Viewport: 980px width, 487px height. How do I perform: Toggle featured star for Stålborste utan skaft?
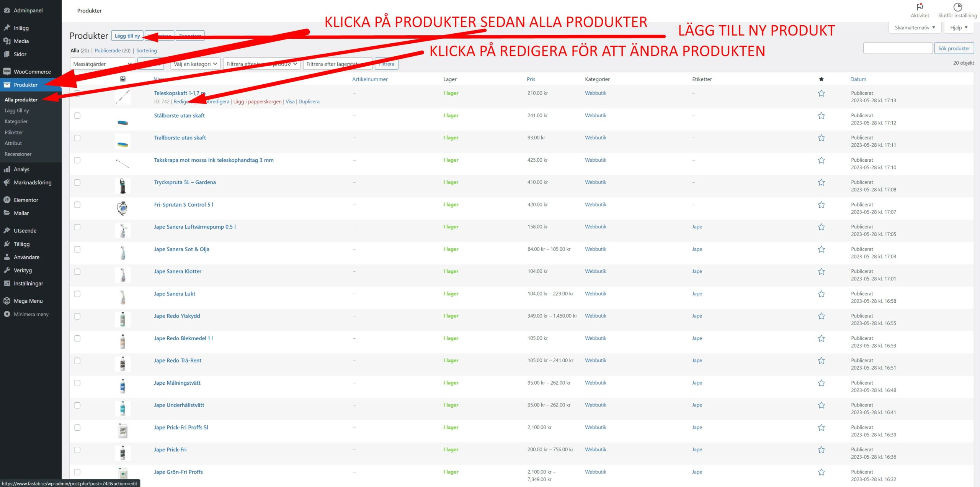coord(821,116)
